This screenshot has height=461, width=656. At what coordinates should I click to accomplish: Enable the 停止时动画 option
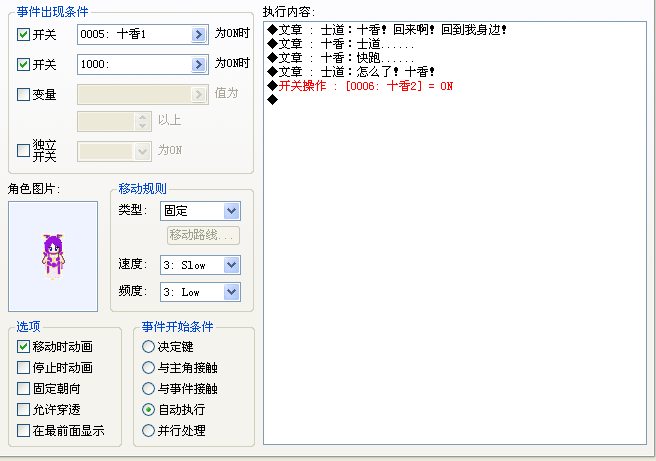(x=23, y=367)
